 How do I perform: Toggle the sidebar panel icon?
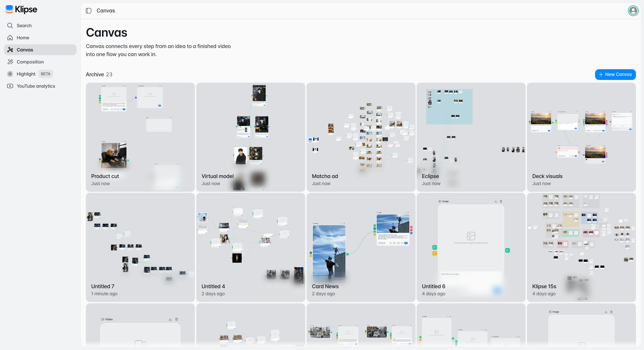(x=89, y=11)
